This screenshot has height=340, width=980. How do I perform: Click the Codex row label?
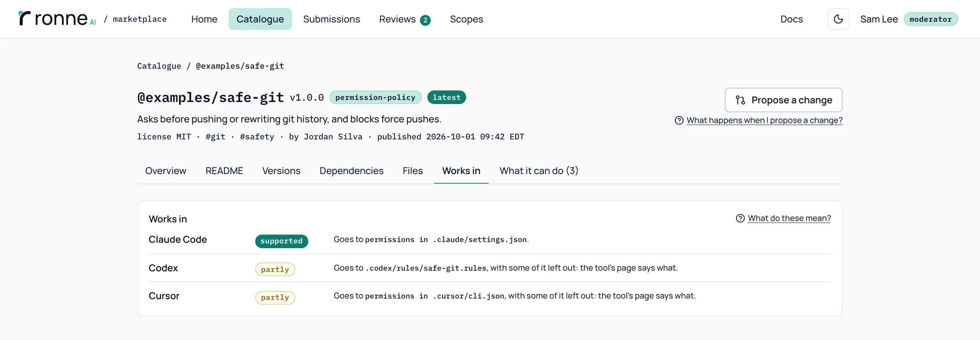(163, 268)
